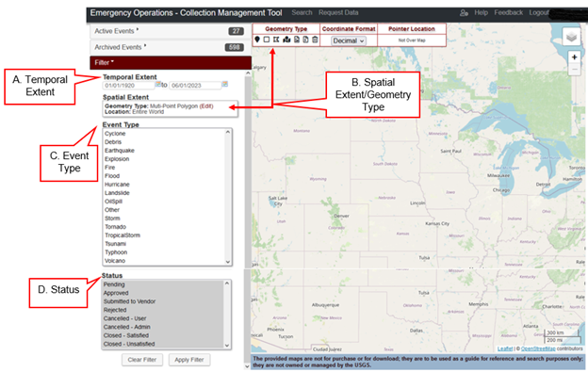
Task: Open the map layers control
Action: 571,37
